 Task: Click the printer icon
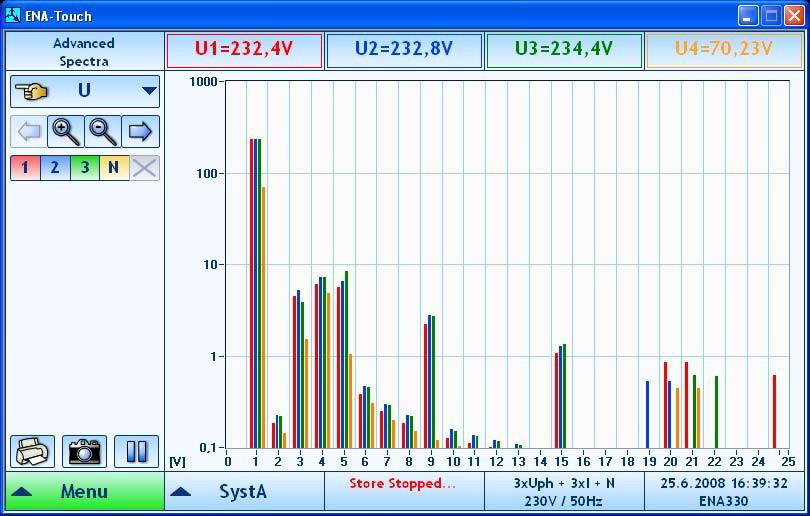coord(33,451)
